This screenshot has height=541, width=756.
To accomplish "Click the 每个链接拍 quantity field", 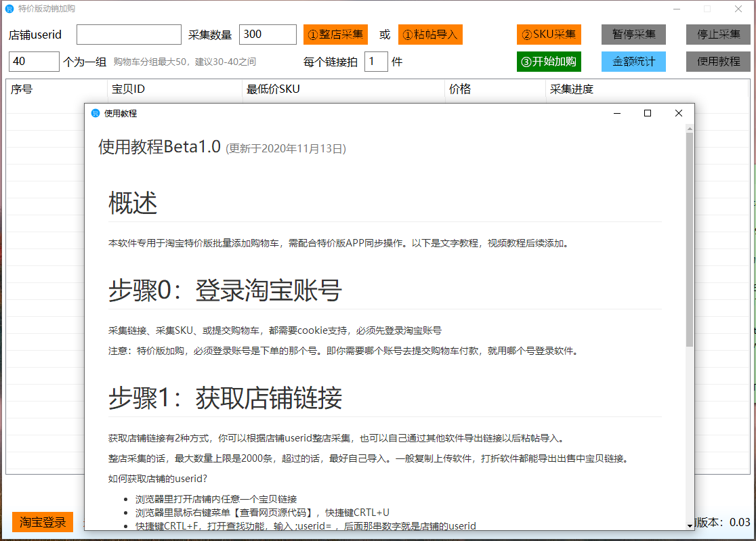I will point(376,62).
